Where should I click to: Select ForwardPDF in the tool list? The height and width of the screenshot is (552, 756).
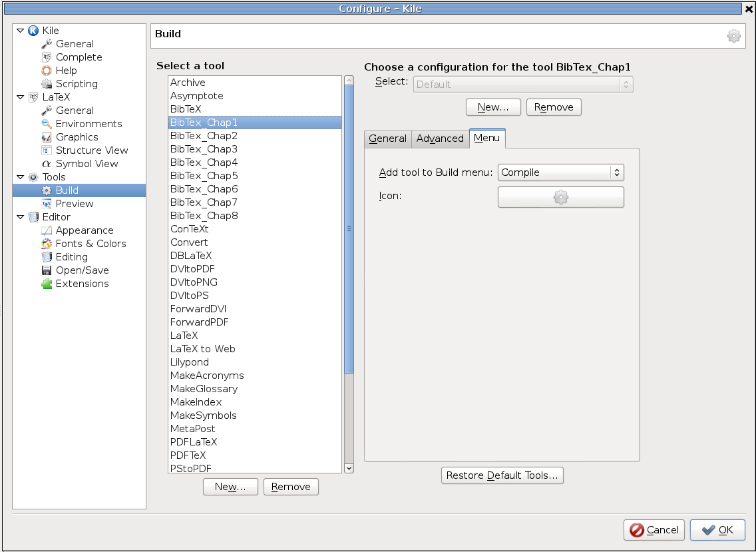point(255,322)
